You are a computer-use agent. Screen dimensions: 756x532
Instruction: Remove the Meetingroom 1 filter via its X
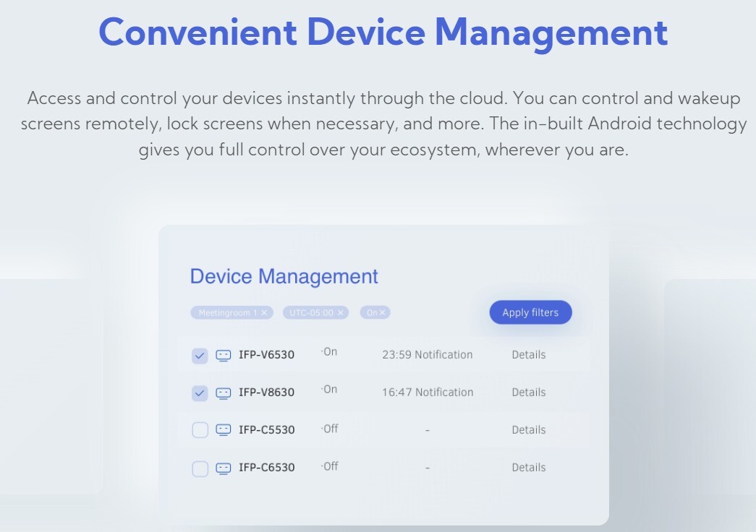pyautogui.click(x=264, y=313)
